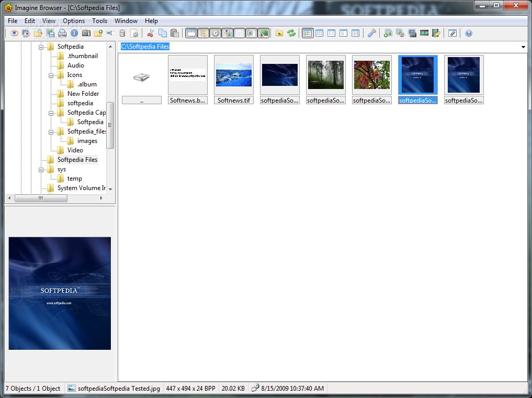
Task: Toggle the clock history panel button
Action: click(x=216, y=34)
